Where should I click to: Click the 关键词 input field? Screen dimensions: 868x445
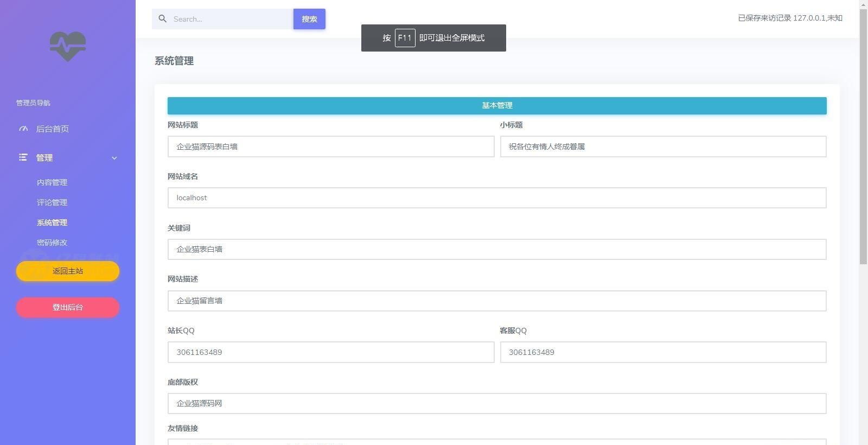[x=497, y=250]
